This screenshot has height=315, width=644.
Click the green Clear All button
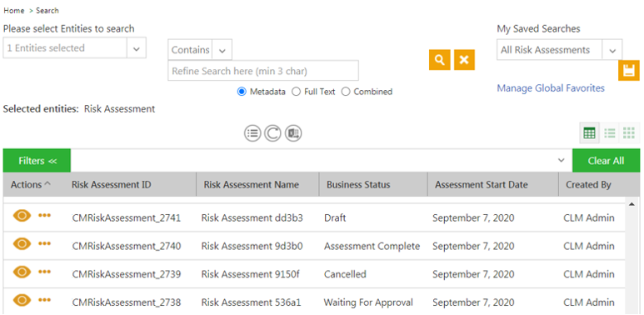tap(606, 161)
